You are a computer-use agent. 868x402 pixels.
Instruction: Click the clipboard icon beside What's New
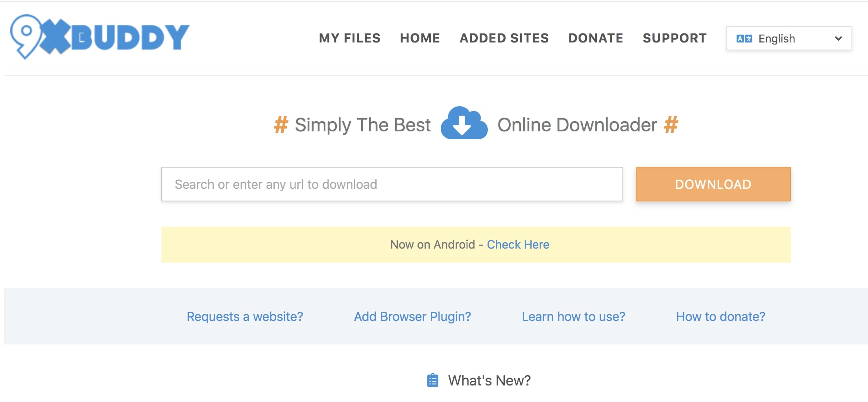coord(433,380)
